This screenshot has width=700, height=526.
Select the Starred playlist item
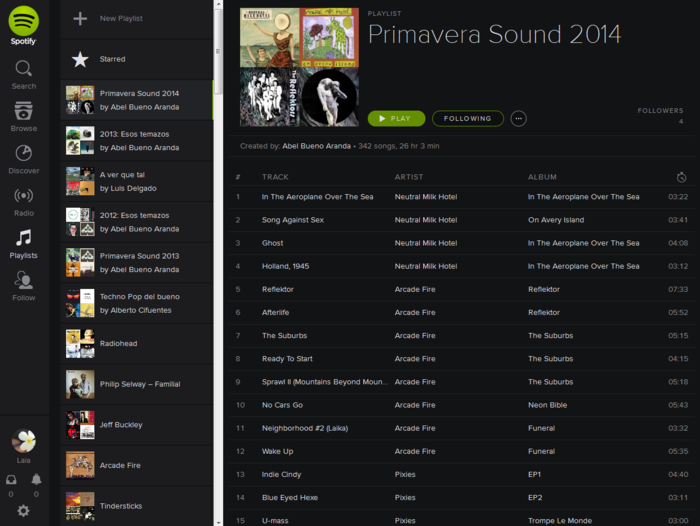112,59
